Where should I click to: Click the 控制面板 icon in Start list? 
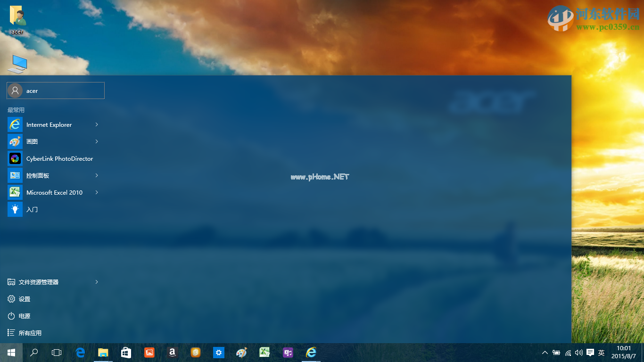tap(15, 175)
